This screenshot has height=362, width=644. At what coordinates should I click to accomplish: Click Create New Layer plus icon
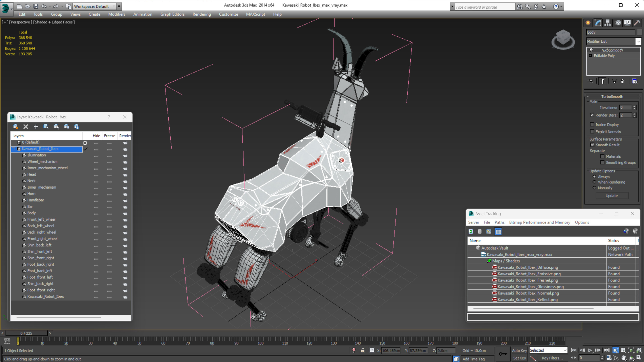pos(36,127)
